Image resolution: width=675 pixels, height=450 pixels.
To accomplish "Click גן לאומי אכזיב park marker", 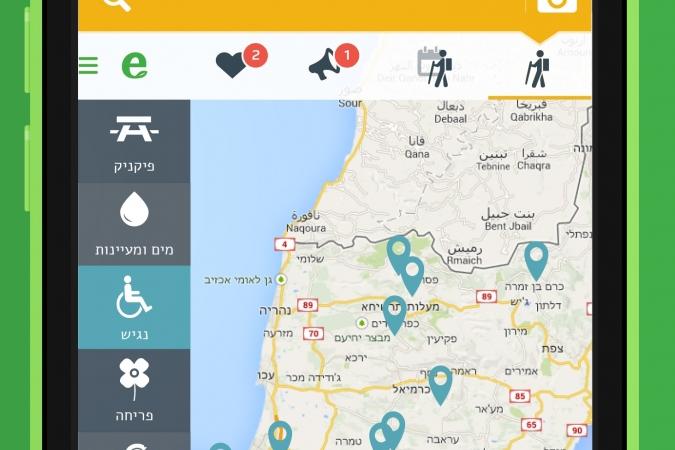I will (281, 279).
